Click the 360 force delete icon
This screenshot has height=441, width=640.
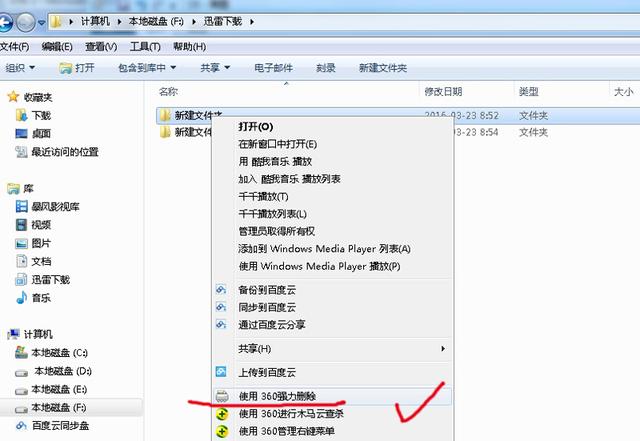point(222,396)
